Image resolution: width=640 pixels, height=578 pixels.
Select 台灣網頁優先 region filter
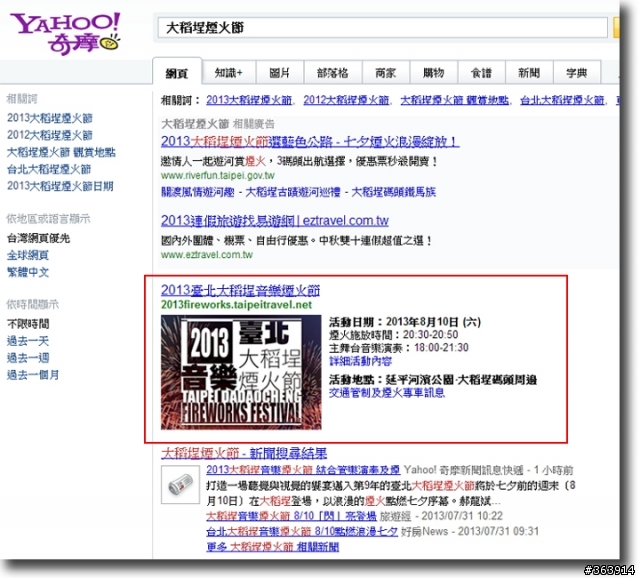(x=38, y=238)
